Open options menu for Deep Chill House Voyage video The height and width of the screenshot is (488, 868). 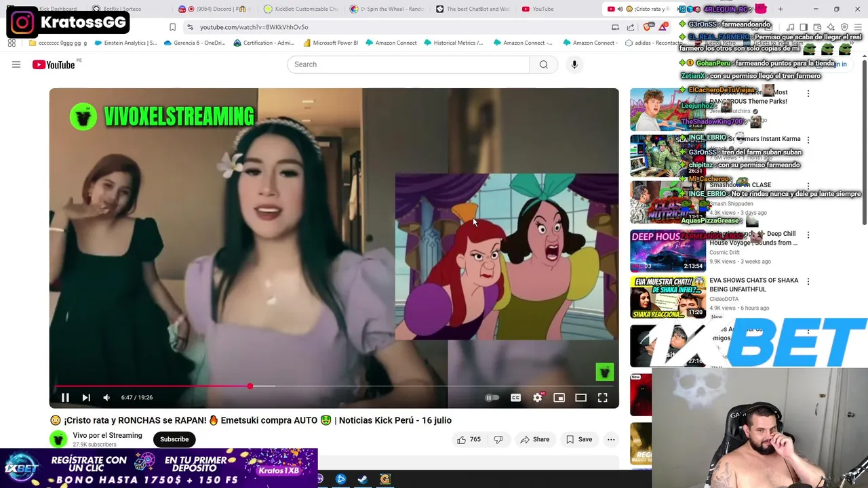pyautogui.click(x=808, y=235)
